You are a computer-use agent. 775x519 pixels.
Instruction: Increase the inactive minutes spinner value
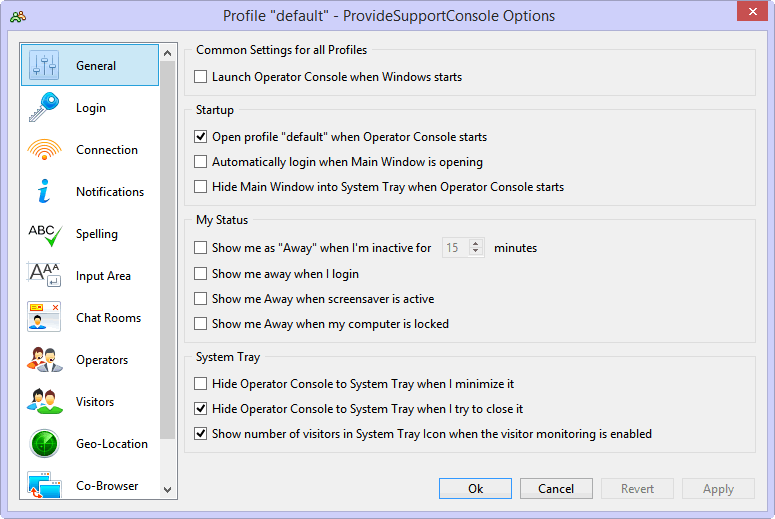476,243
